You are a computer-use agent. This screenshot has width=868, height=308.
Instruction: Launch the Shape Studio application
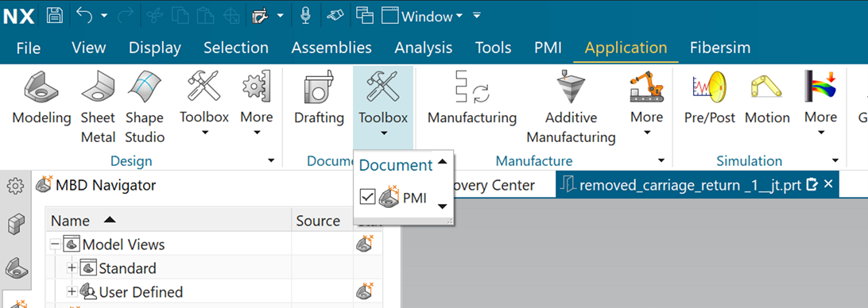[x=145, y=106]
